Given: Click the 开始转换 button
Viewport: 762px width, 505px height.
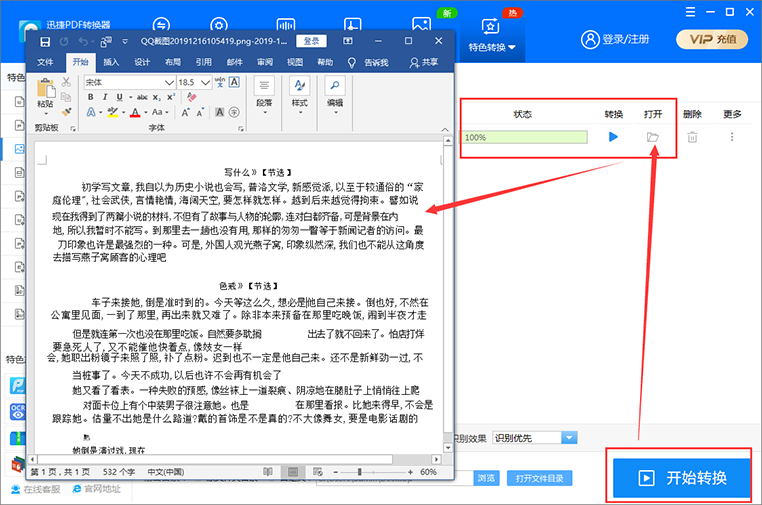Looking at the screenshot, I should (681, 478).
